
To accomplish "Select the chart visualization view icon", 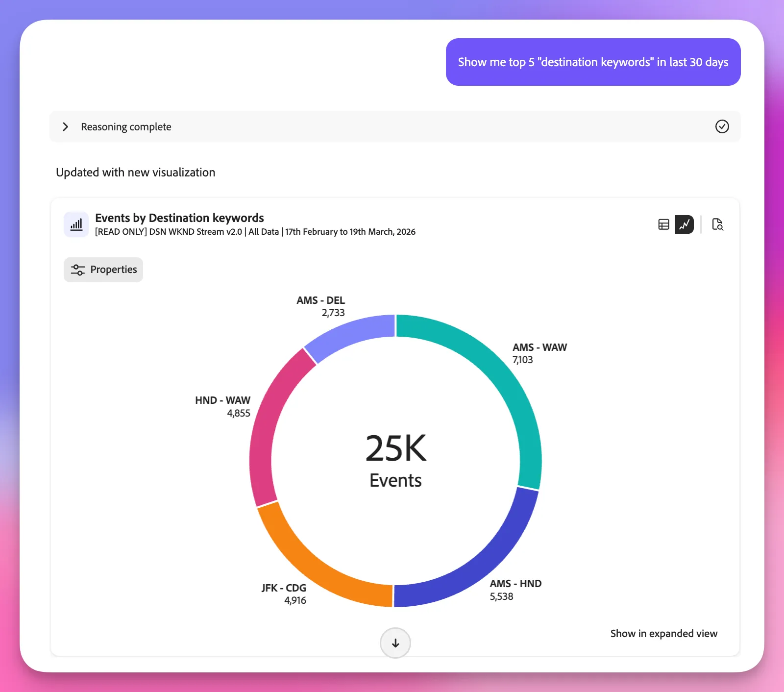I will pos(684,224).
